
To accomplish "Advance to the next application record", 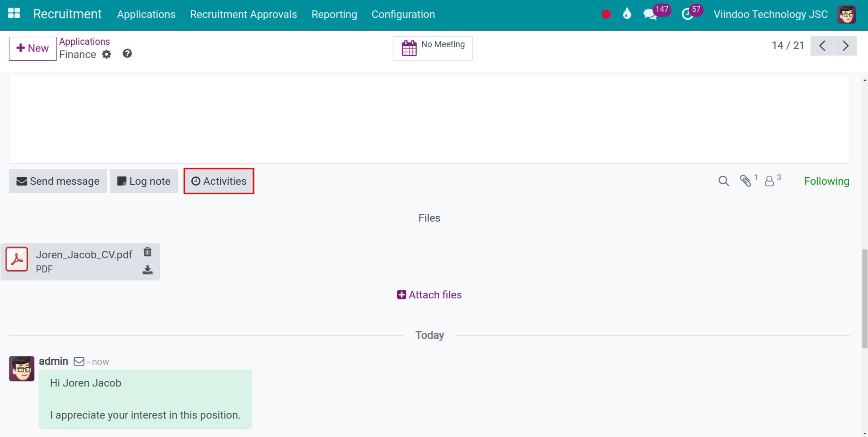I will point(845,46).
